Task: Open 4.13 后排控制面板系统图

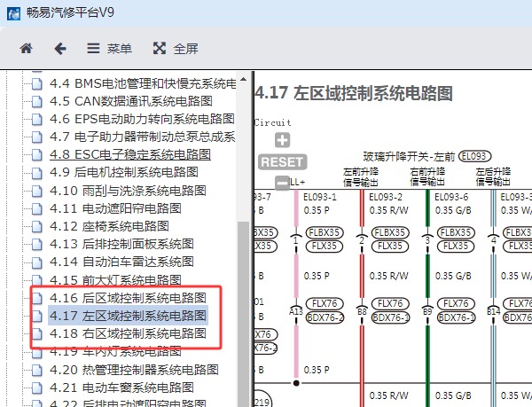Action: pyautogui.click(x=121, y=244)
